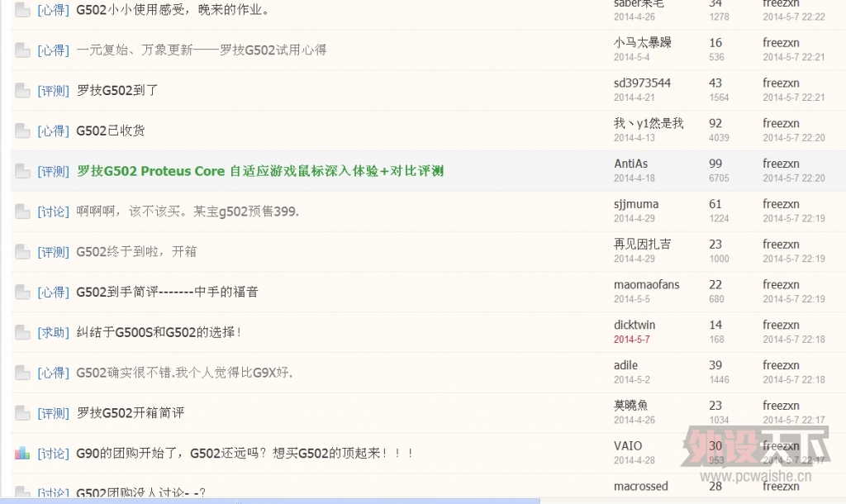Click the thread icon beside "G502到手简评"
The image size is (846, 504).
point(22,292)
